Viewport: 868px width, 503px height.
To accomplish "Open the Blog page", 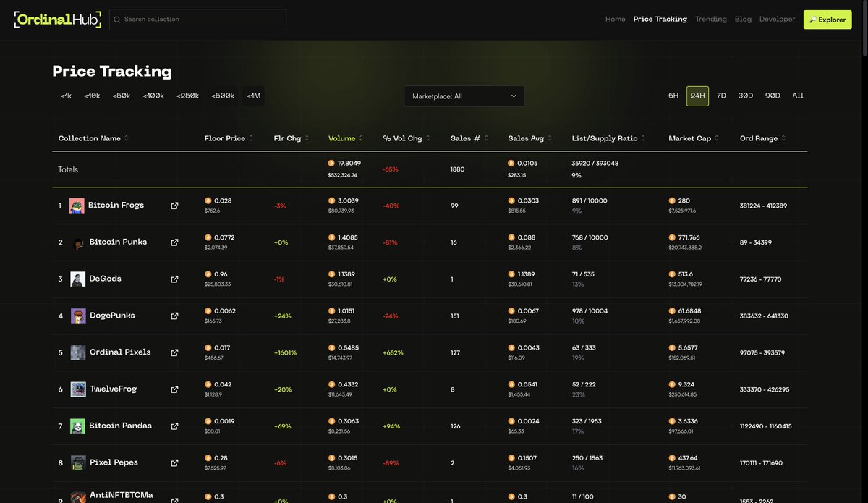I will click(x=743, y=20).
